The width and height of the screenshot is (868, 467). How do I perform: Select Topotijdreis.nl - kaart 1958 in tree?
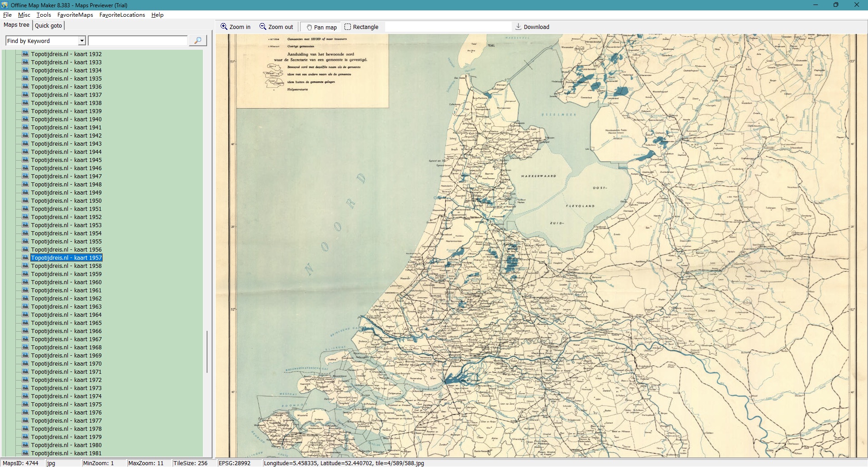66,266
